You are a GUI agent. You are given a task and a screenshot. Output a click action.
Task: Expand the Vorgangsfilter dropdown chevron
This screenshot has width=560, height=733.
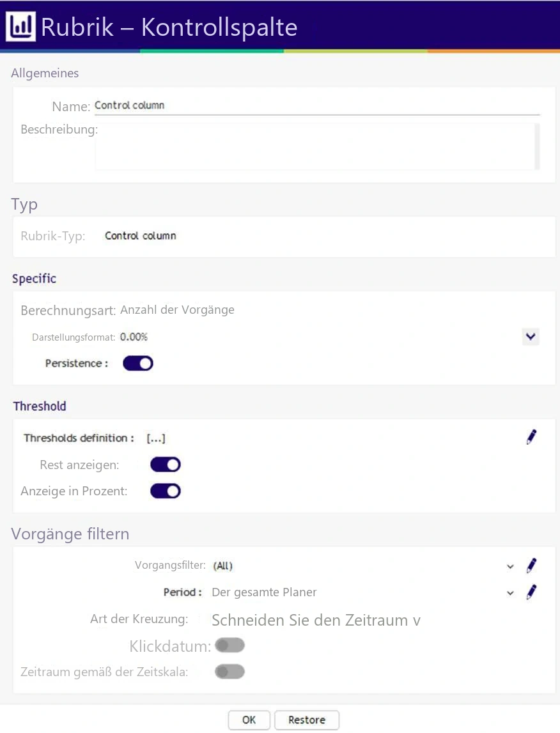(x=510, y=567)
